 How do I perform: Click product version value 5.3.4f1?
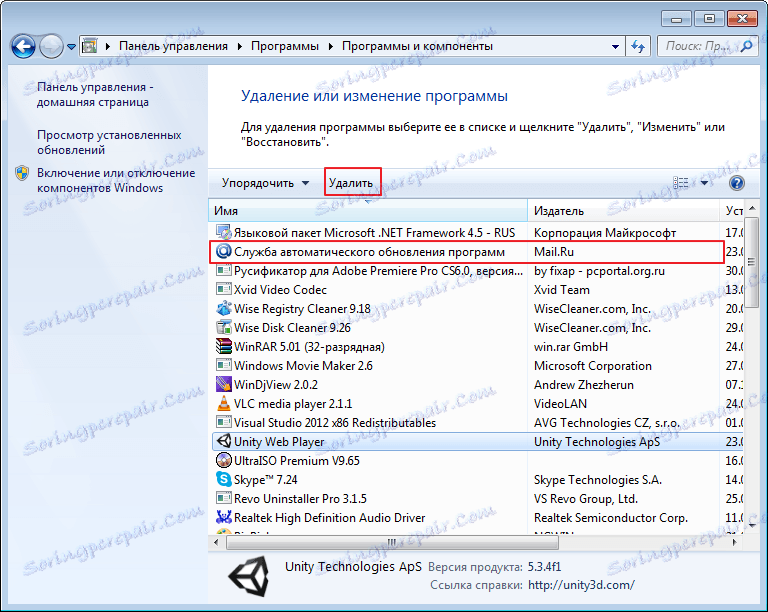544,566
